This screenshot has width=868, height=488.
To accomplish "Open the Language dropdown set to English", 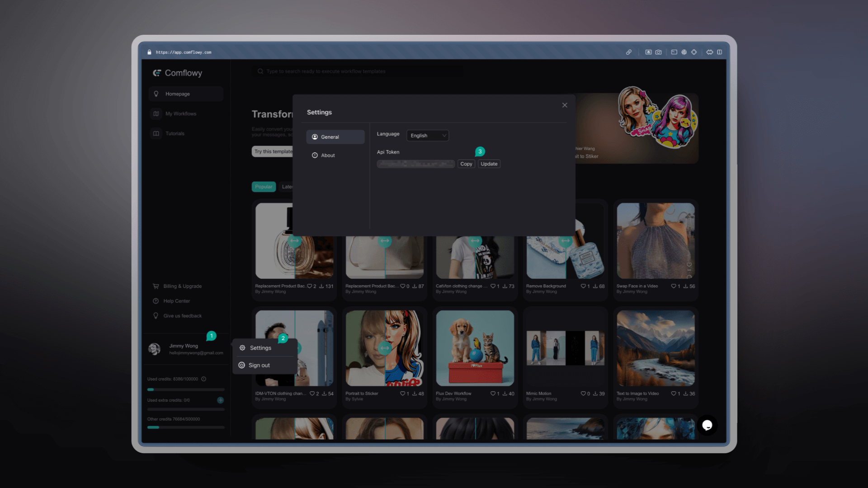I will pos(428,136).
